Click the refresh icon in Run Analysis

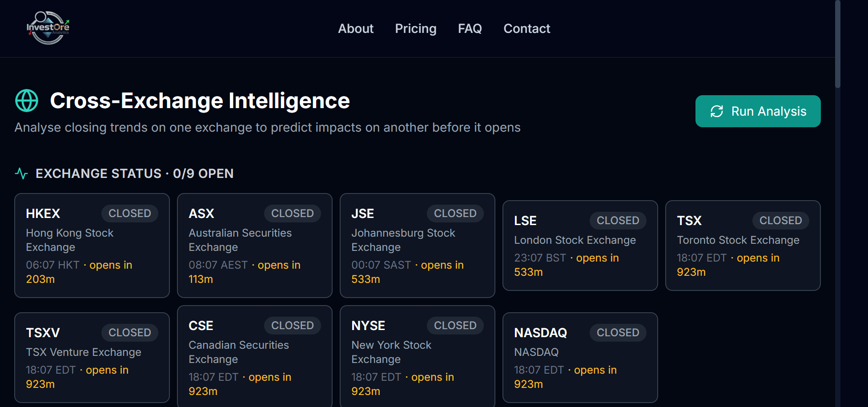tap(717, 111)
